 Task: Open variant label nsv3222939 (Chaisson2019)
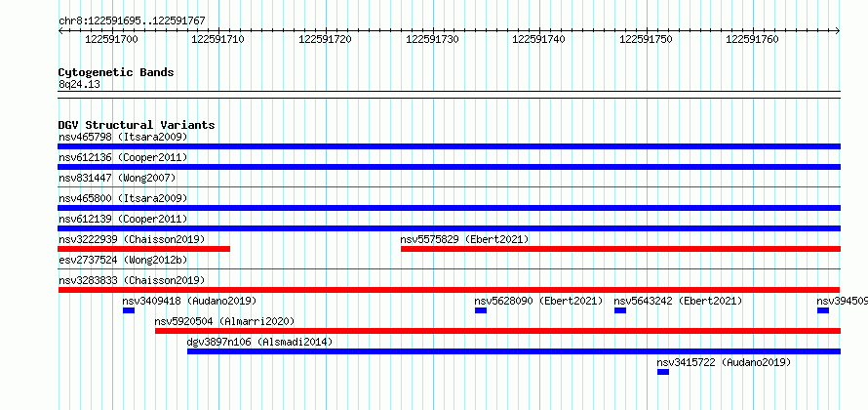tap(132, 239)
